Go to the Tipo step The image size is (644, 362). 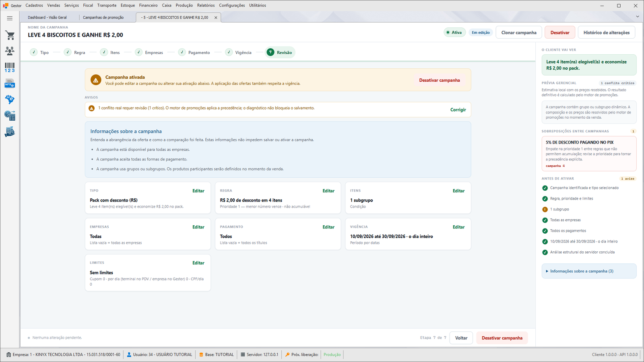pyautogui.click(x=39, y=52)
